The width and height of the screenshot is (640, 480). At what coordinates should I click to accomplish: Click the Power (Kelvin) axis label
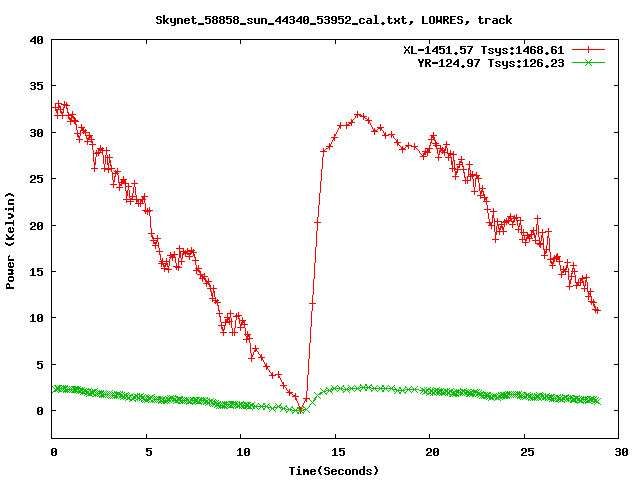click(10, 241)
